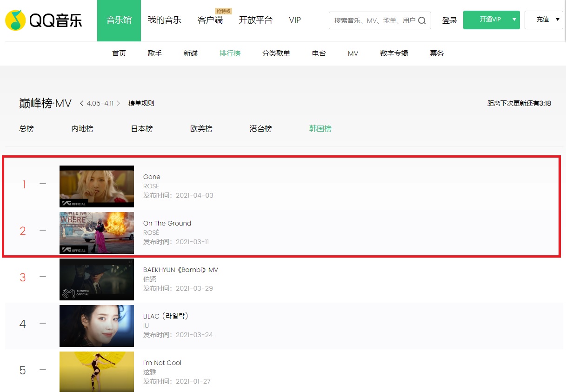Screen dimensions: 566x392
Task: Open the VIP tab
Action: pyautogui.click(x=295, y=20)
